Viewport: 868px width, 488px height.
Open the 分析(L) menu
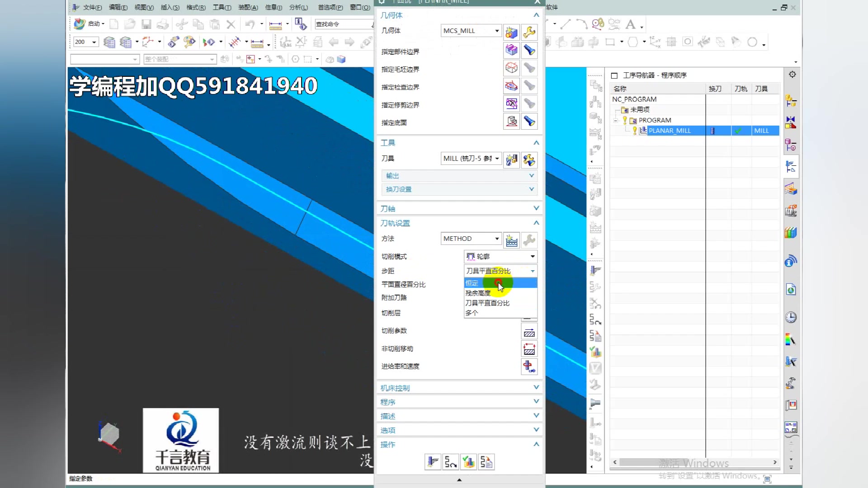coord(298,7)
